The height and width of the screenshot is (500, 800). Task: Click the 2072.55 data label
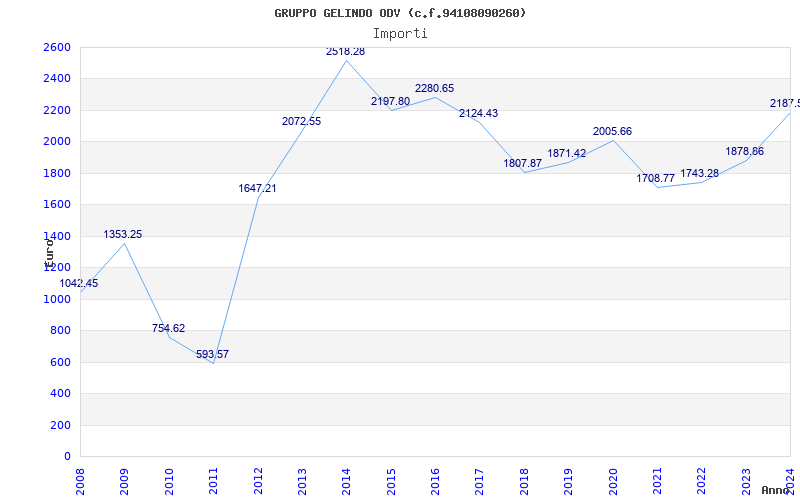[x=302, y=121]
